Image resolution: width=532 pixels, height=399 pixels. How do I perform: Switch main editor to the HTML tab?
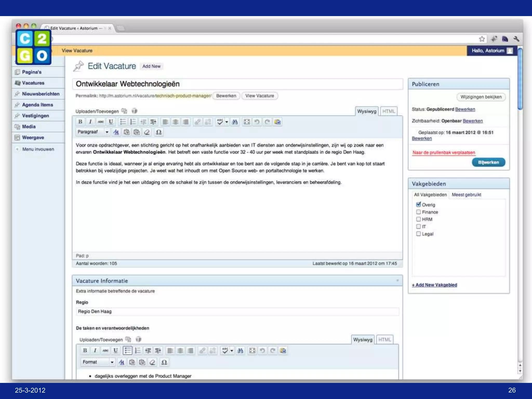pyautogui.click(x=389, y=111)
